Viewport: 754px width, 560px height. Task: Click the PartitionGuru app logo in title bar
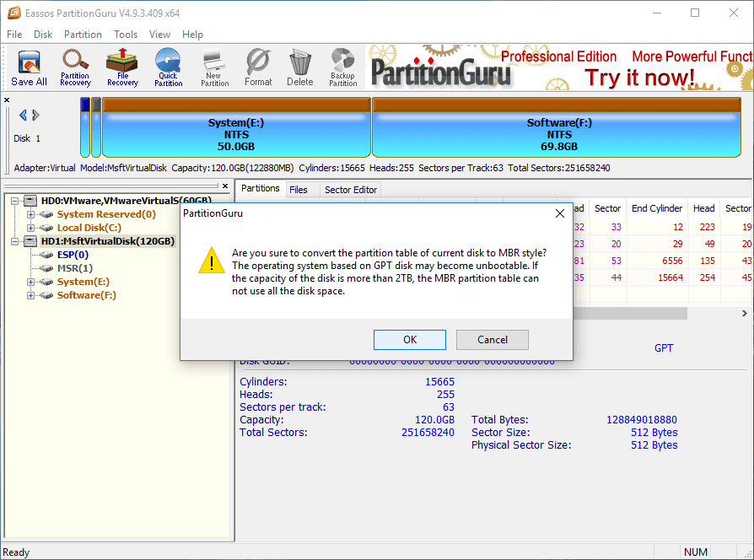[x=14, y=13]
